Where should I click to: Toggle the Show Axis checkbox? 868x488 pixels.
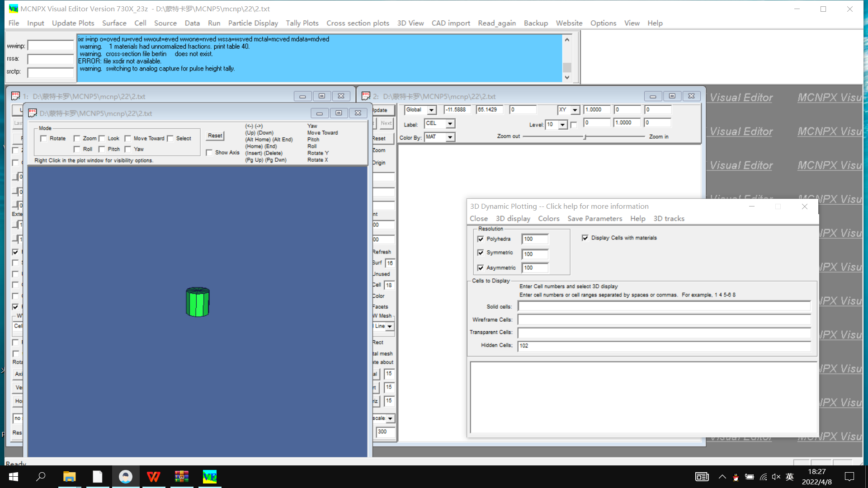click(x=209, y=153)
